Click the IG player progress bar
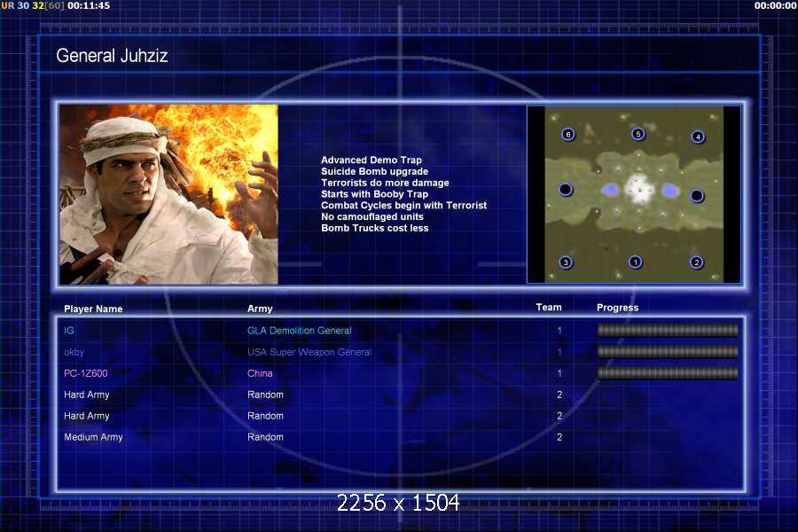This screenshot has height=532, width=798. (667, 331)
